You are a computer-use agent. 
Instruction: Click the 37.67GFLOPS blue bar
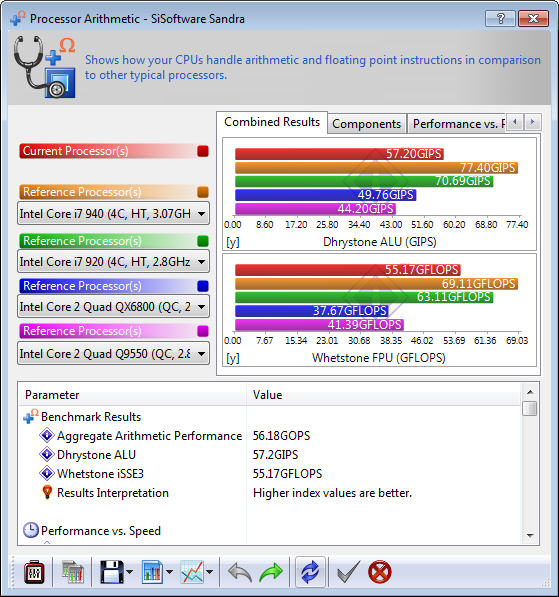click(311, 311)
